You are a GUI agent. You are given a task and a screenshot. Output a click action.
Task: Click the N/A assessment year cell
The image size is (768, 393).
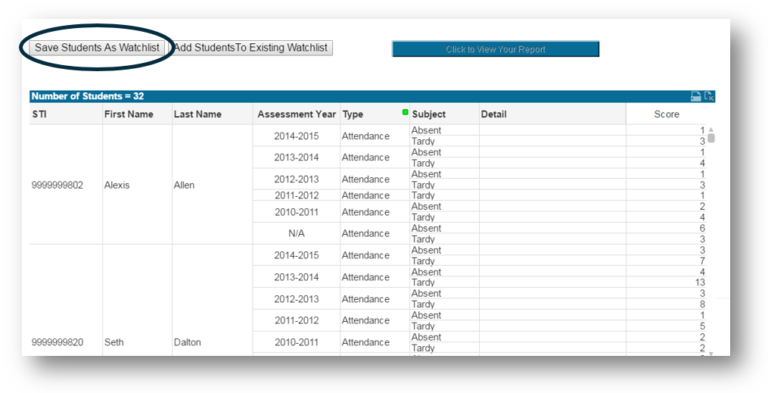coord(296,233)
